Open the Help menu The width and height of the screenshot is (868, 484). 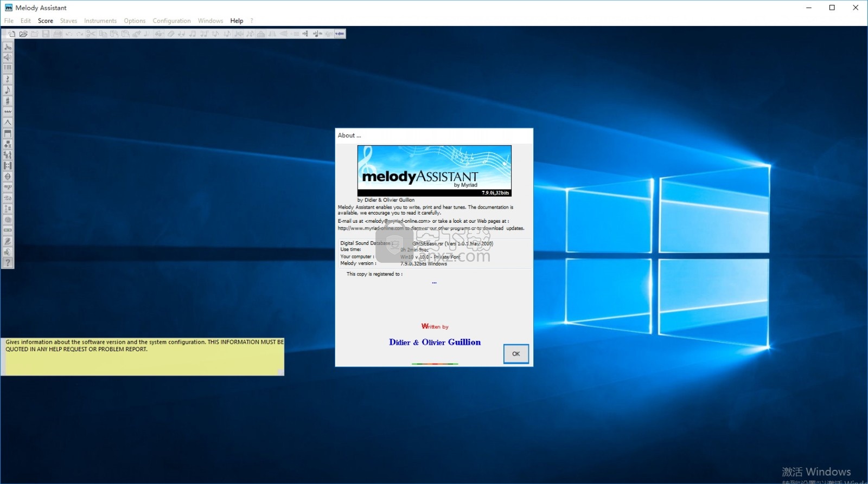(237, 21)
